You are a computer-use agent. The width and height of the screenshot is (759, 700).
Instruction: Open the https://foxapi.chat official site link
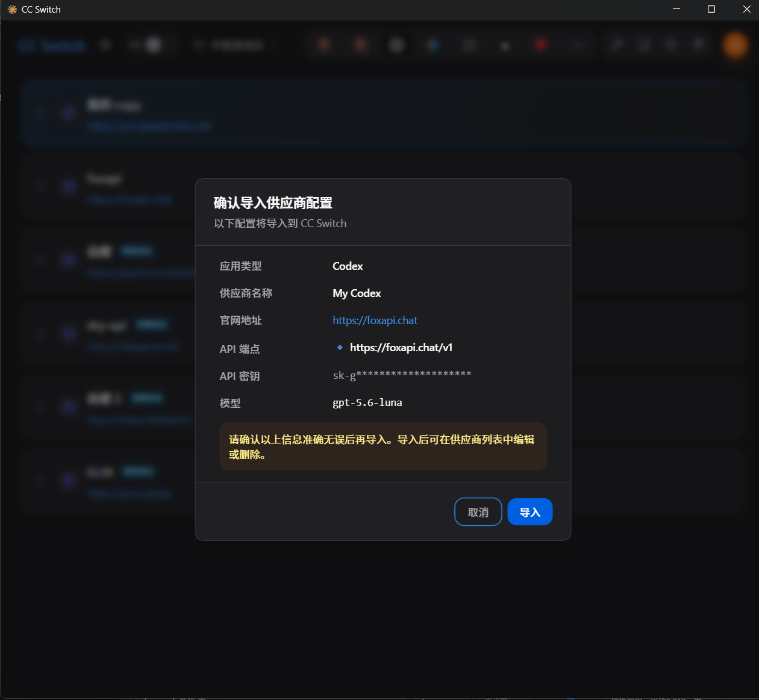[x=375, y=320]
